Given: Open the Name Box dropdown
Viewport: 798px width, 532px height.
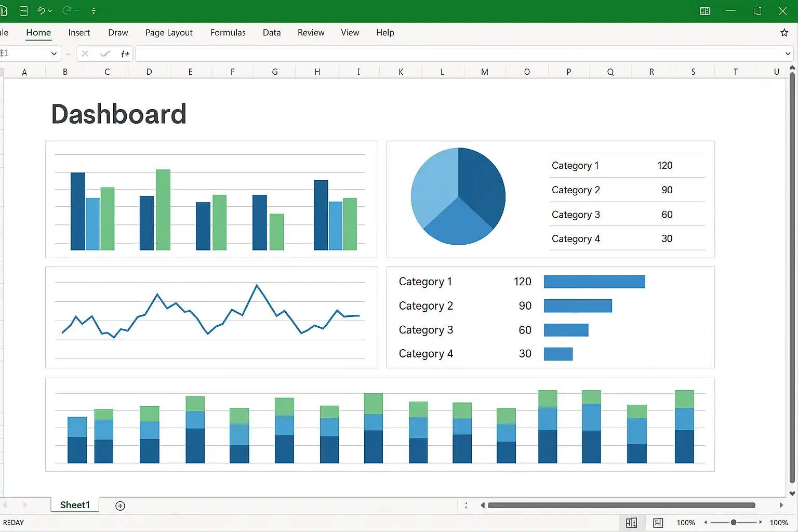Looking at the screenshot, I should click(x=54, y=54).
